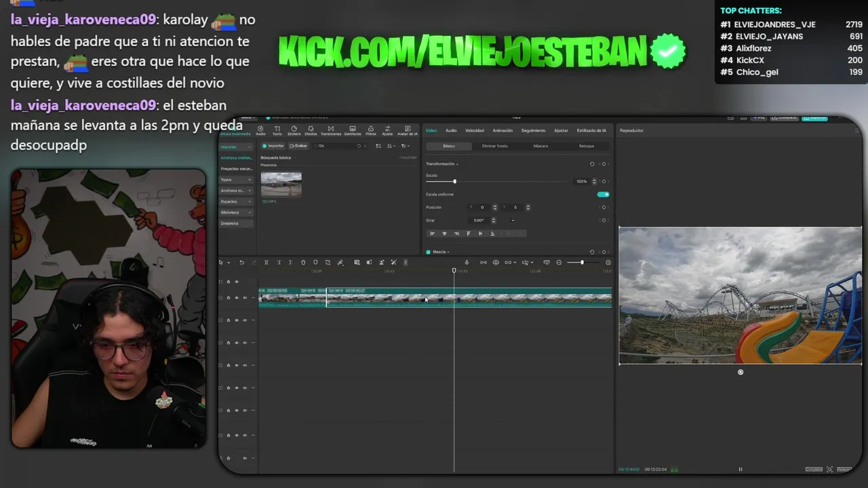Viewport: 868px width, 488px height.
Task: Switch to the Seguimiento tab
Action: pos(533,130)
